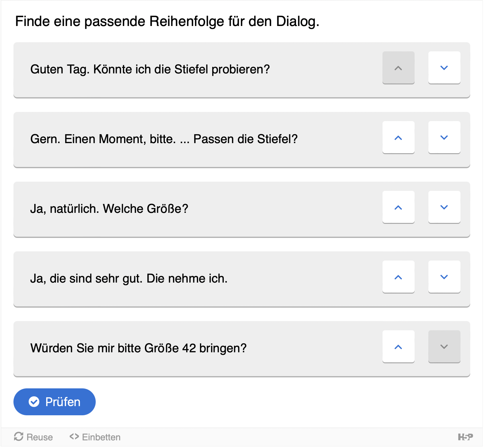Click the H5P logo icon

[465, 437]
